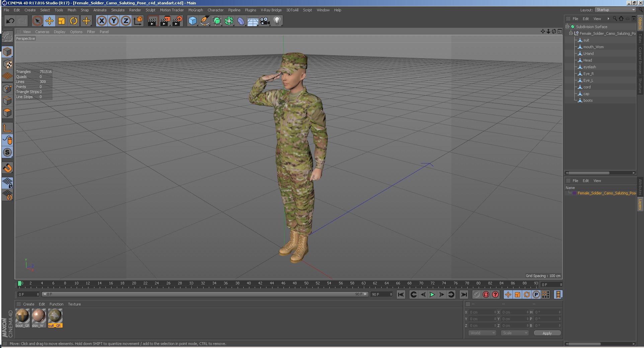The width and height of the screenshot is (644, 348).
Task: Toggle Autokeying button
Action: point(486,294)
